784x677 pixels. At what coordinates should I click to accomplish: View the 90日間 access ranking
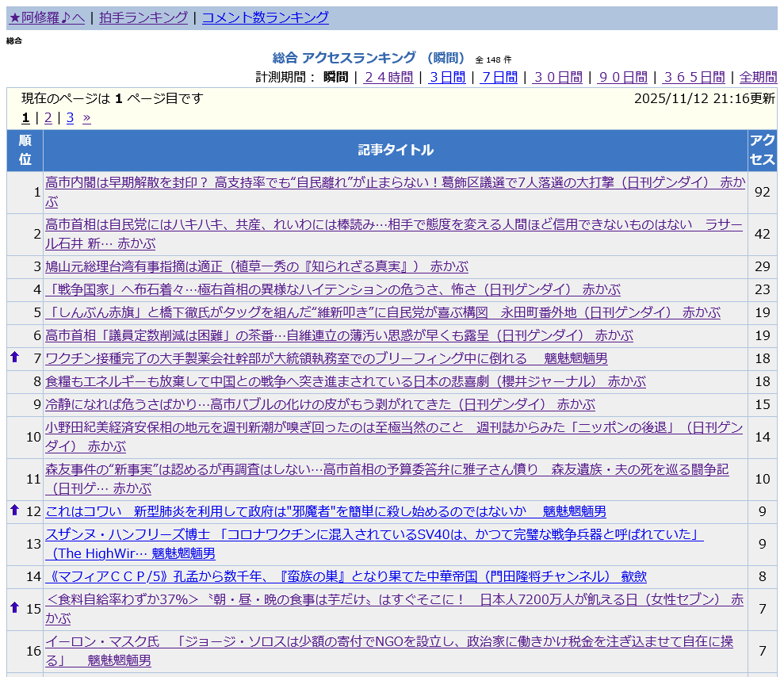pyautogui.click(x=622, y=77)
